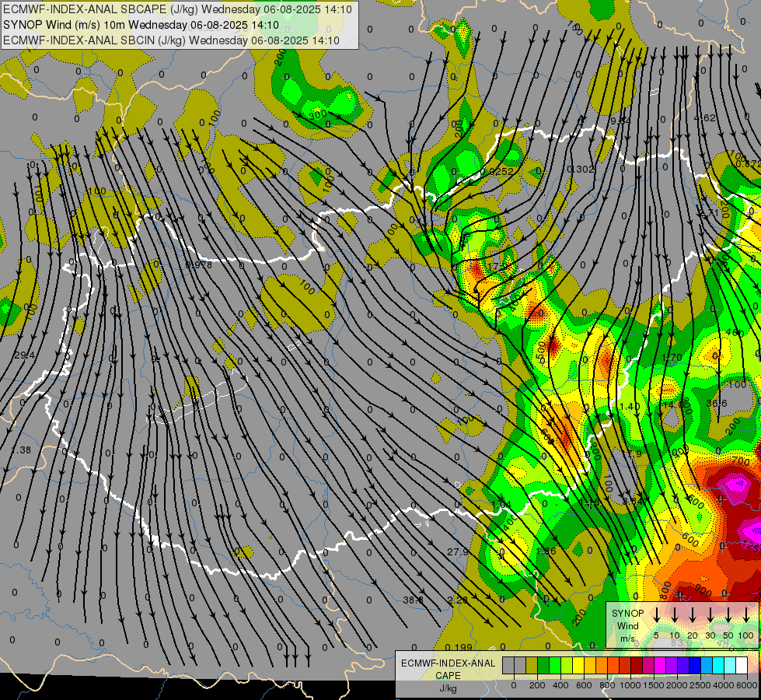Click the 29.4 value on the map
The width and height of the screenshot is (761, 700).
[x=24, y=355]
